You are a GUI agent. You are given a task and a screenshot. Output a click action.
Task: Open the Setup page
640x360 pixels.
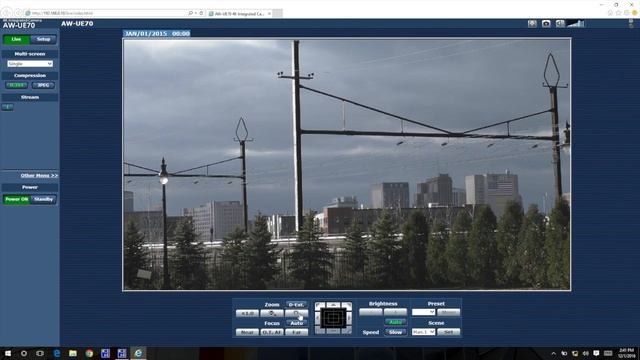(43, 39)
